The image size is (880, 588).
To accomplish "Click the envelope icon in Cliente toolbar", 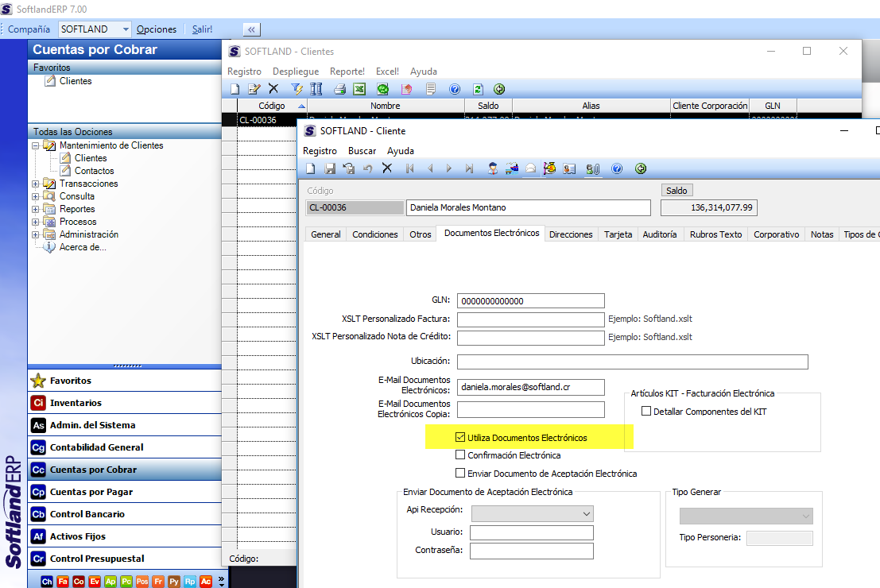I will 530,168.
